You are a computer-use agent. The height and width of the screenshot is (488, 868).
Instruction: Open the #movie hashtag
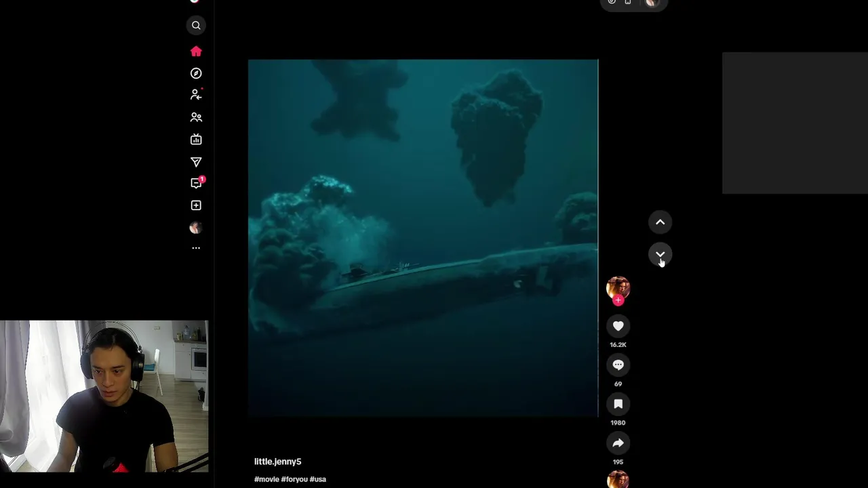[x=267, y=479]
